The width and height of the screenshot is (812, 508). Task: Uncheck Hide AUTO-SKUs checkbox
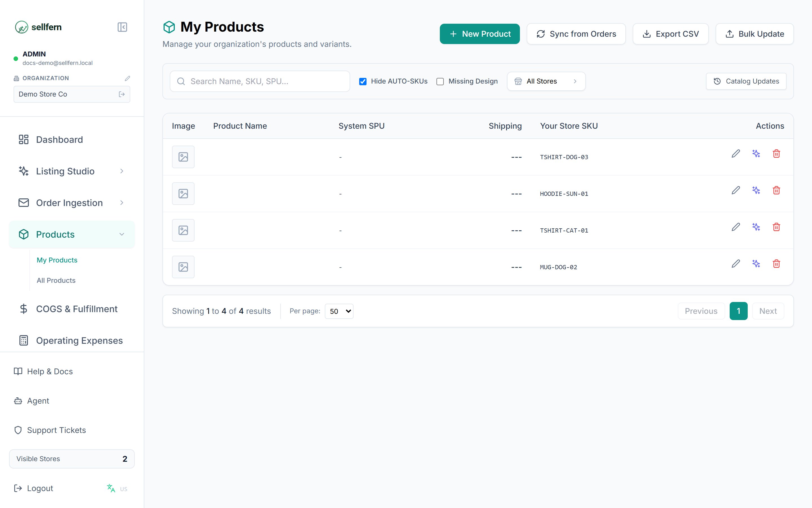(x=363, y=81)
